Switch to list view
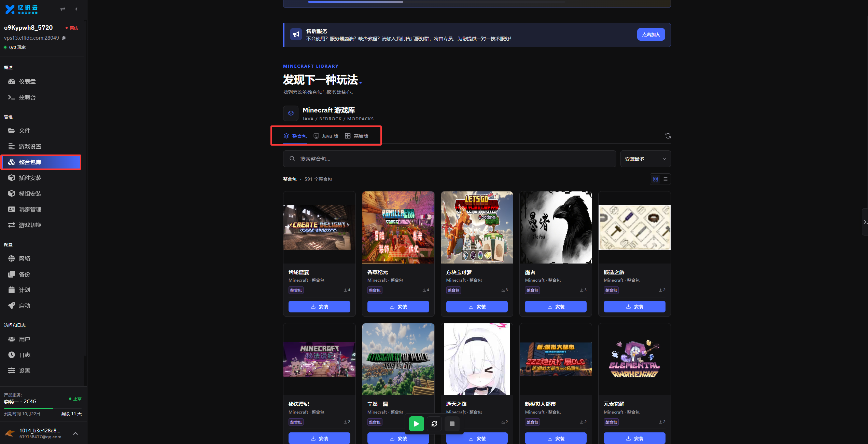Viewport: 868px width, 444px height. pyautogui.click(x=666, y=179)
